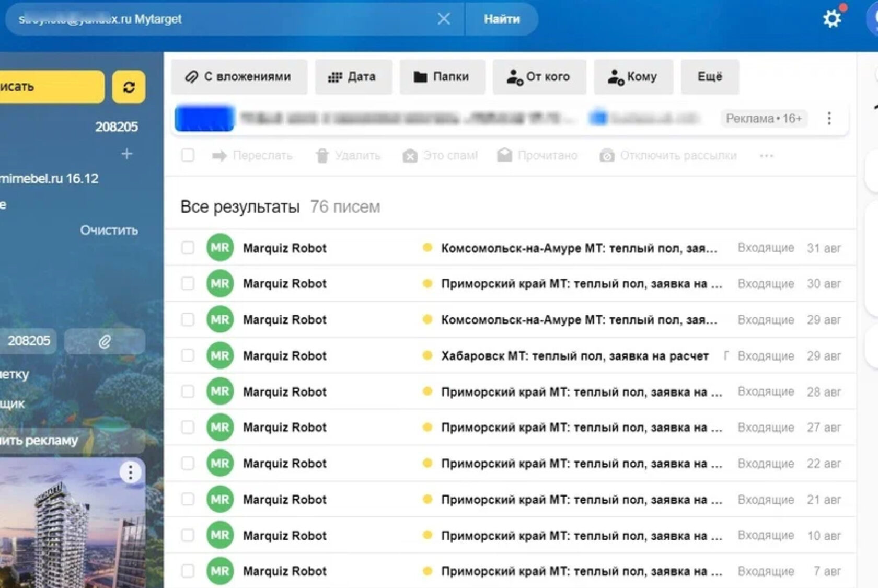Click the forward arrow icon next to Переслать

pos(219,156)
